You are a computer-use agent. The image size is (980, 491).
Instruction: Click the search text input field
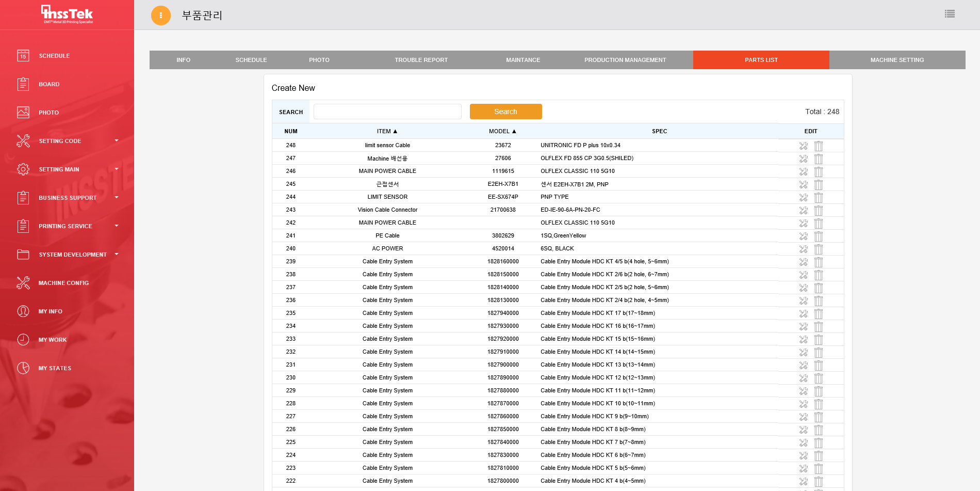tap(387, 112)
